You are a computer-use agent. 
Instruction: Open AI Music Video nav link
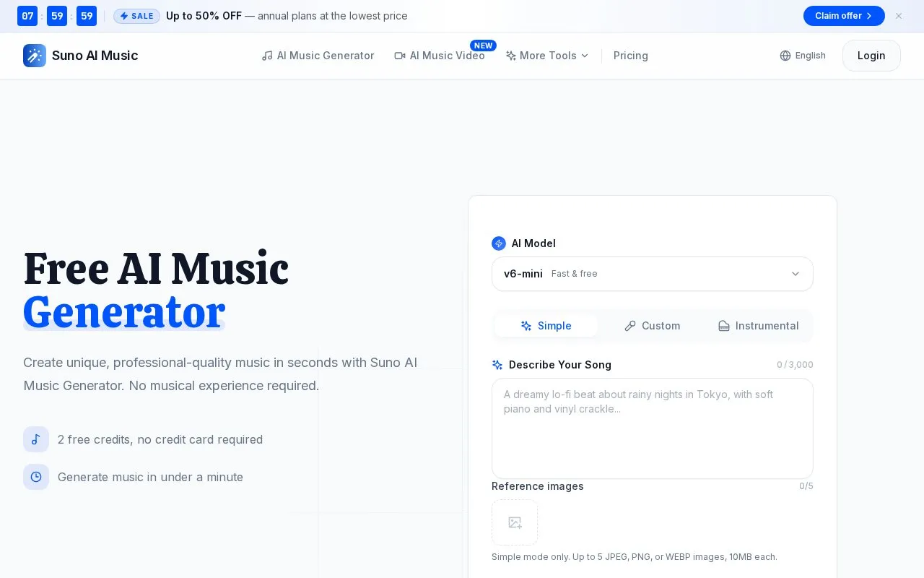(x=440, y=56)
